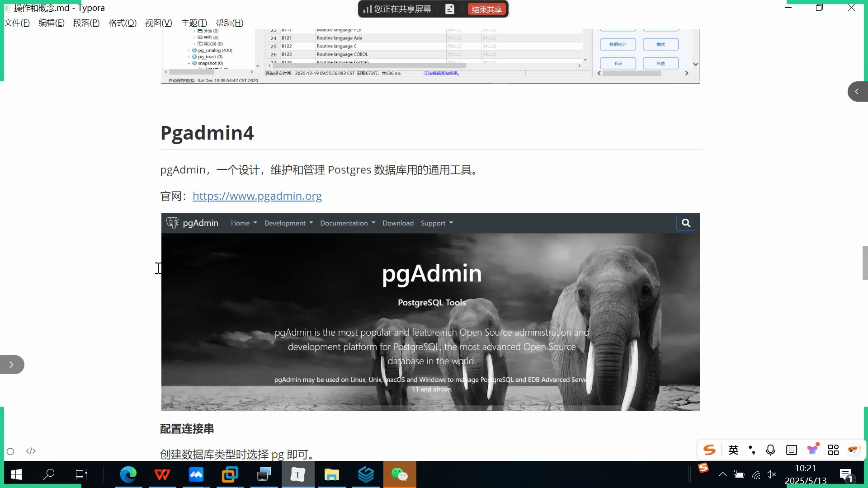The height and width of the screenshot is (488, 868).
Task: Click the pgAdmin elephant logo in navbar
Action: point(172,222)
